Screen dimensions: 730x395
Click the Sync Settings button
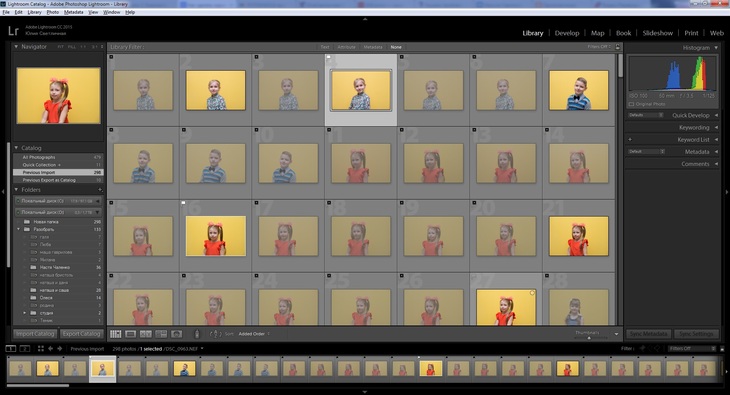pos(696,334)
